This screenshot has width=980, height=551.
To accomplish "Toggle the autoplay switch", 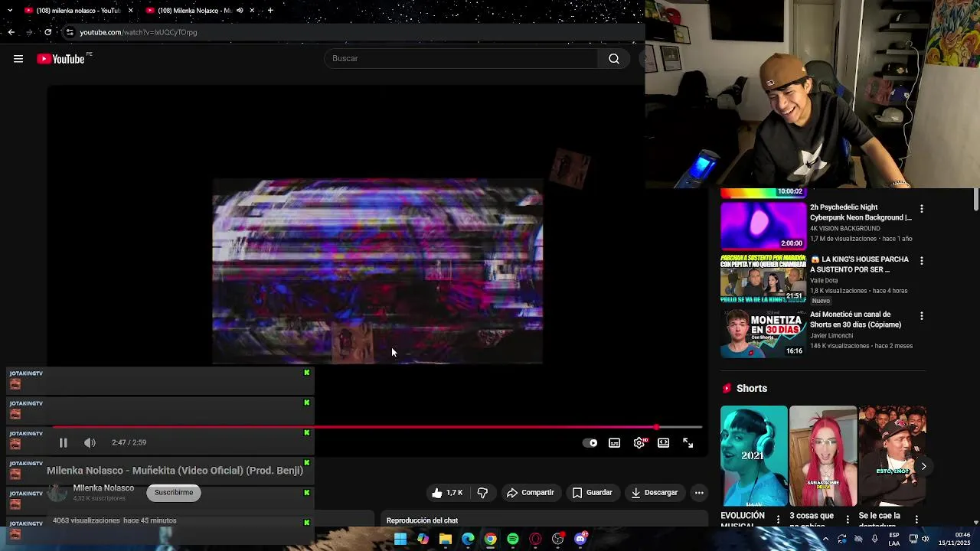I will click(x=590, y=443).
